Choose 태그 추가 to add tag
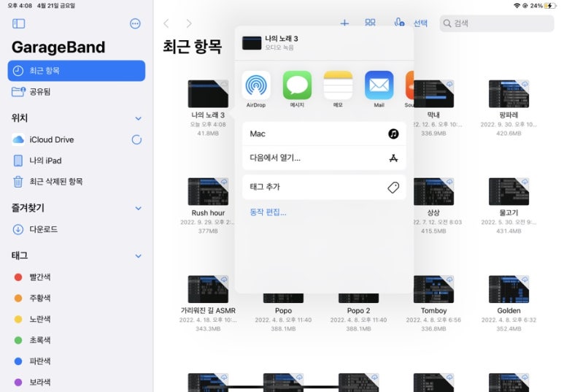Screen dimensions: 564x392 pyautogui.click(x=324, y=187)
